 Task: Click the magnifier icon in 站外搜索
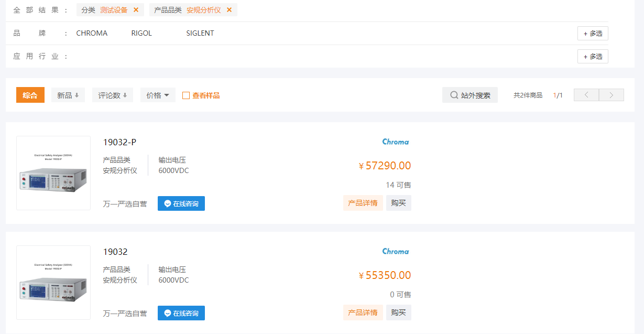454,95
